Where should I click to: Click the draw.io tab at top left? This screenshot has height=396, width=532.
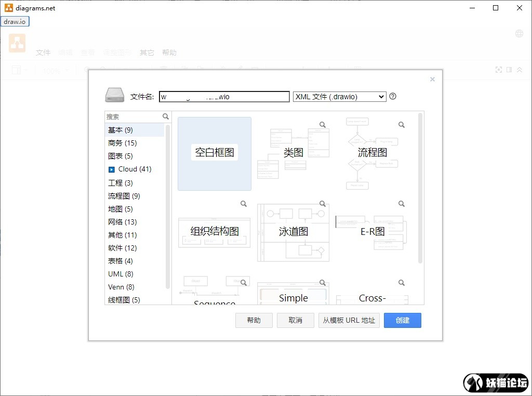point(15,21)
